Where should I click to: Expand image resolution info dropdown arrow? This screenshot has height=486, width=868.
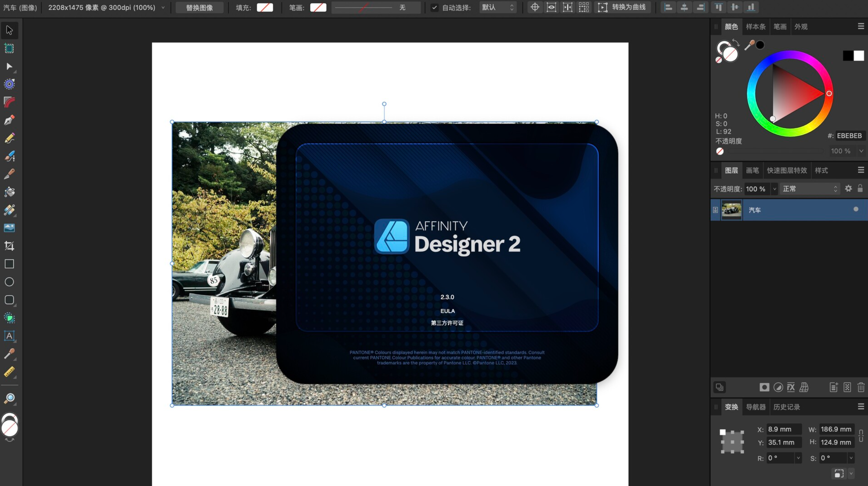(163, 7)
